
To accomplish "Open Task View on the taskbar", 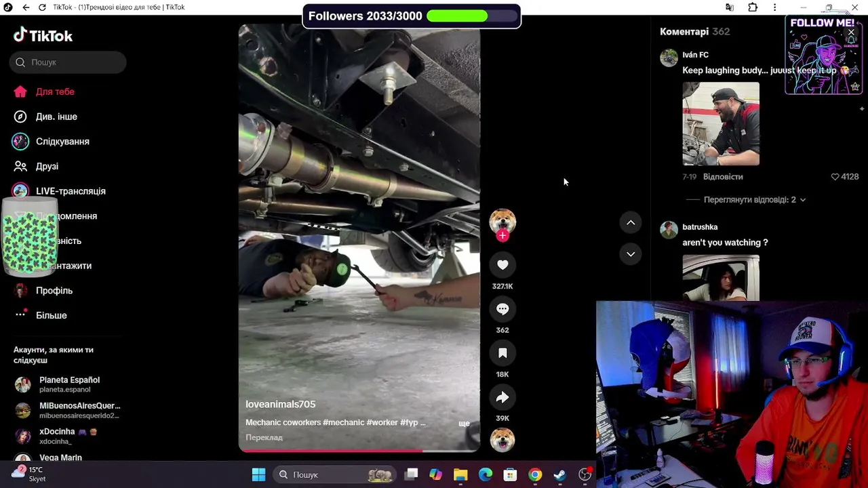I will point(411,474).
